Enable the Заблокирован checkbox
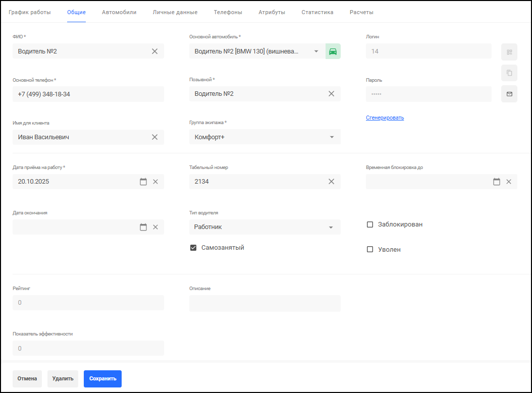 pos(370,224)
